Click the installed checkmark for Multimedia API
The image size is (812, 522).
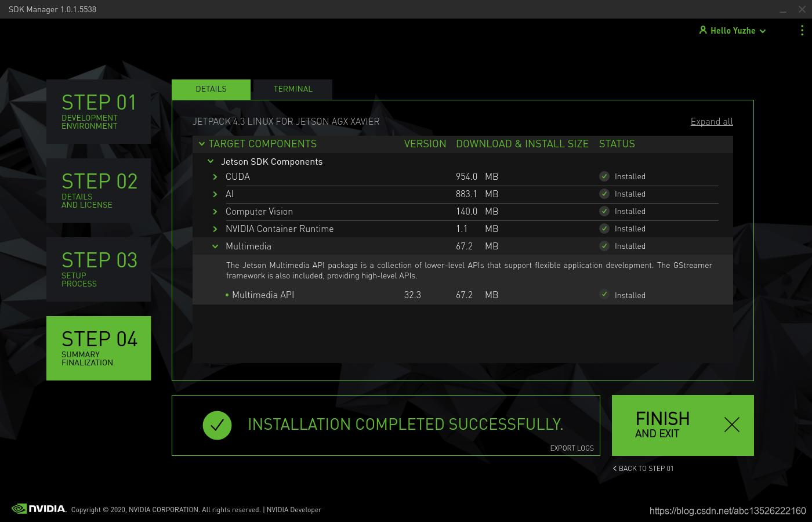tap(604, 295)
